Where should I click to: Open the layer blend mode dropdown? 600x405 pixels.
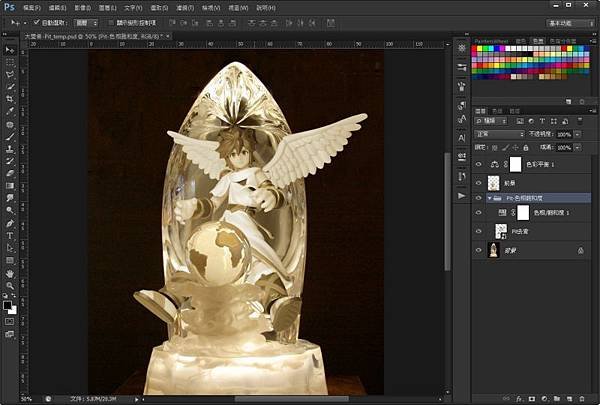pyautogui.click(x=499, y=134)
